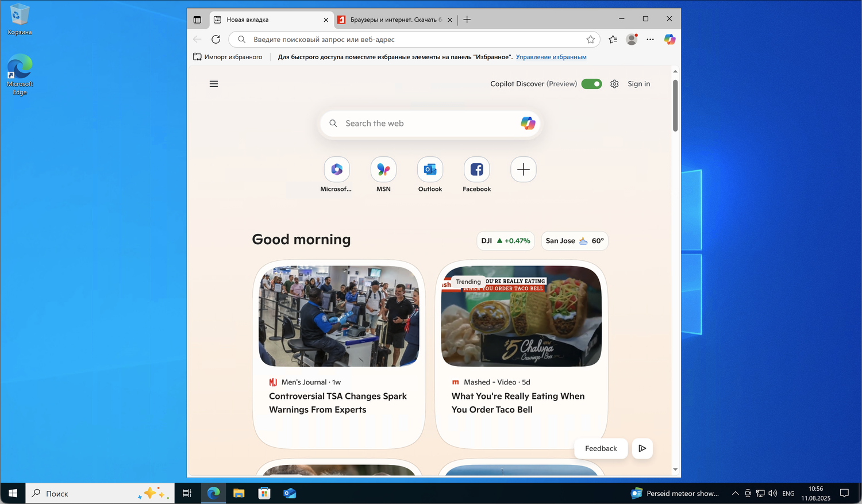Click the Search the web box
Viewport: 862px width, 504px height.
pyautogui.click(x=430, y=124)
